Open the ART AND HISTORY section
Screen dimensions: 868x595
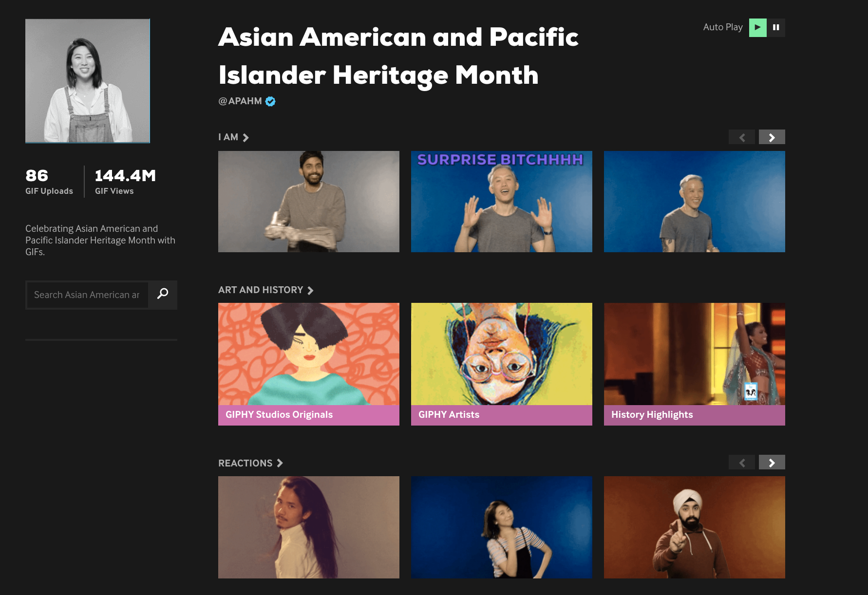261,290
